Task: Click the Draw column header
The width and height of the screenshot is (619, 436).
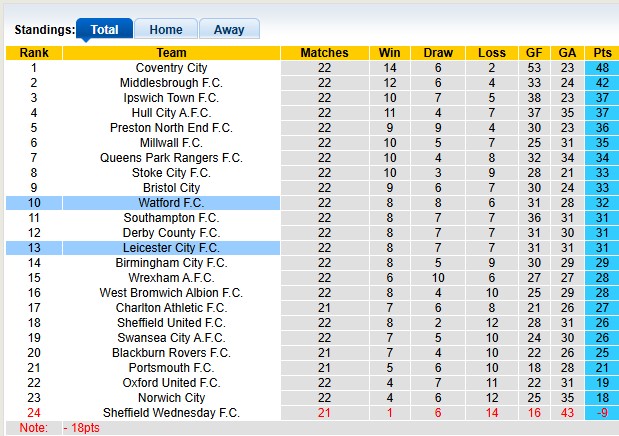Action: pyautogui.click(x=438, y=53)
